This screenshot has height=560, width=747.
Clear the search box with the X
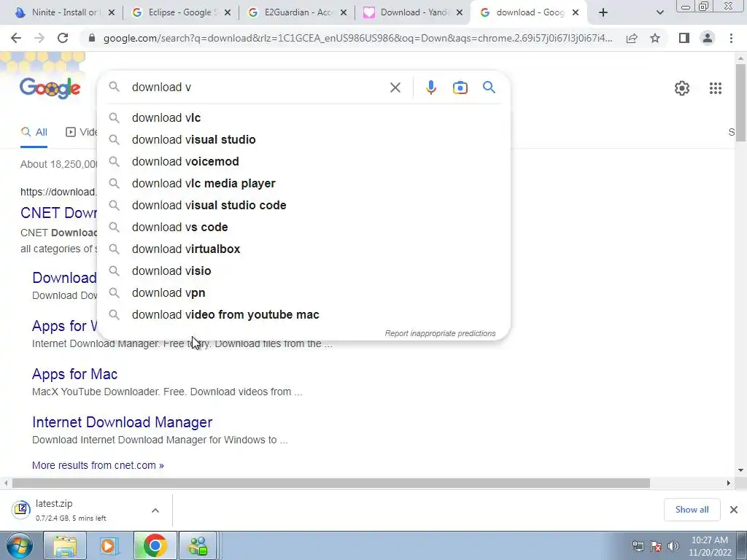[395, 87]
